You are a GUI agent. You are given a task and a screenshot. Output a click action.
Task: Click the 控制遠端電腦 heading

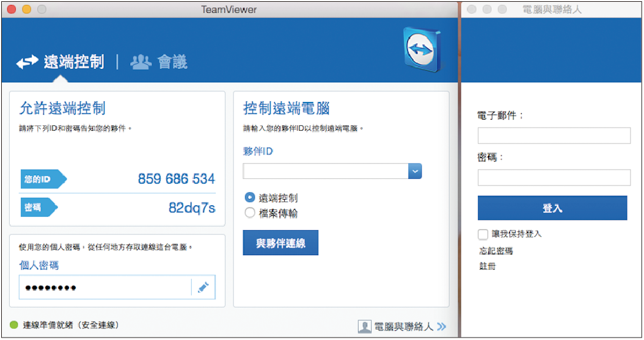coord(287,108)
